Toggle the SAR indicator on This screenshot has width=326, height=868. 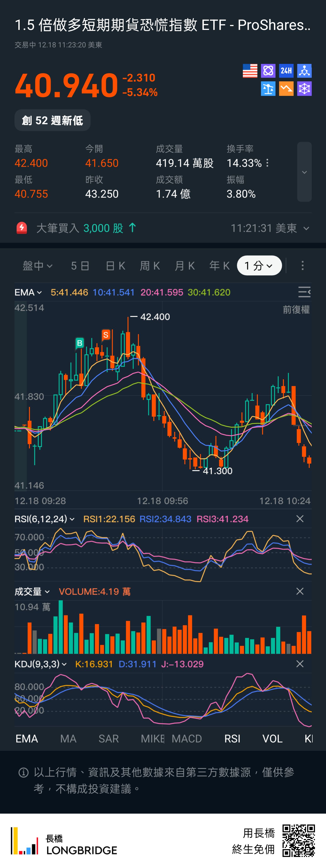tap(108, 739)
